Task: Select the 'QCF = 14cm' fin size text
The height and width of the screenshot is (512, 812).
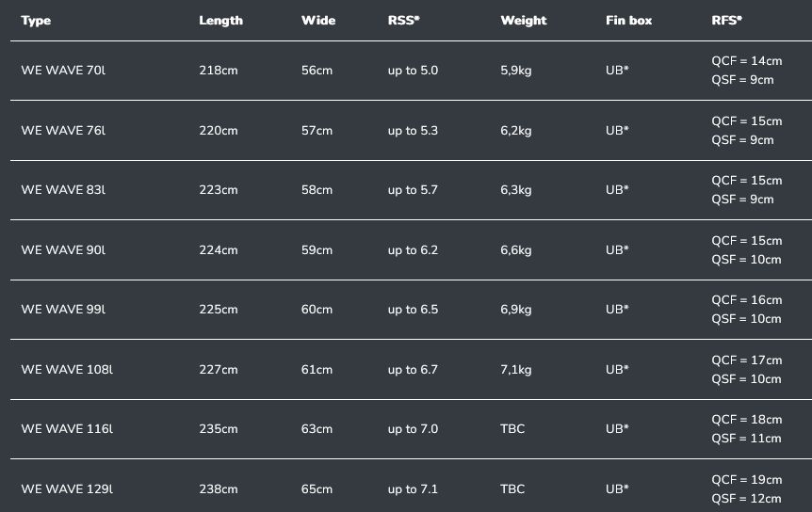Action: coord(746,61)
